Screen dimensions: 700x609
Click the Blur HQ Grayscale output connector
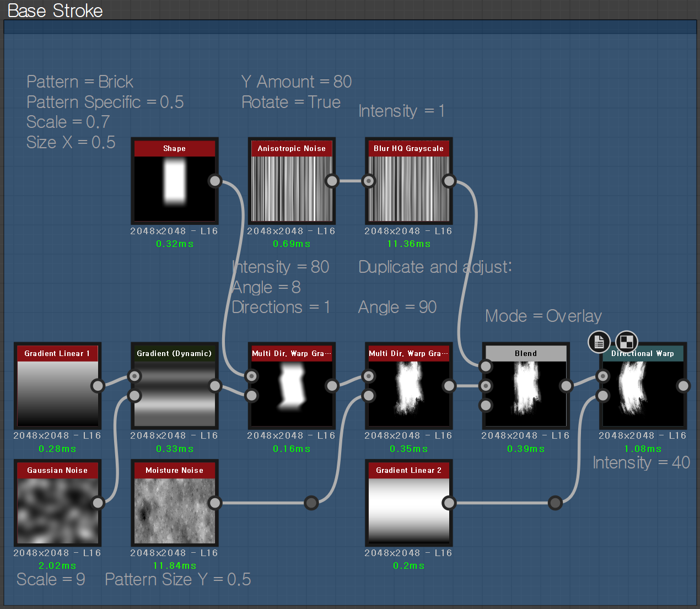449,181
